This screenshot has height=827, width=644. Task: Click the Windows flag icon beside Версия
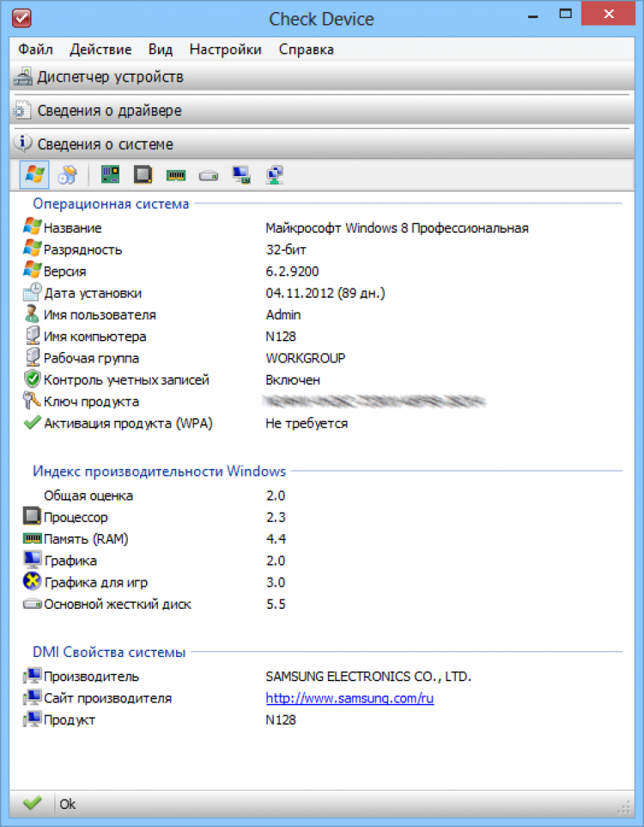click(32, 270)
